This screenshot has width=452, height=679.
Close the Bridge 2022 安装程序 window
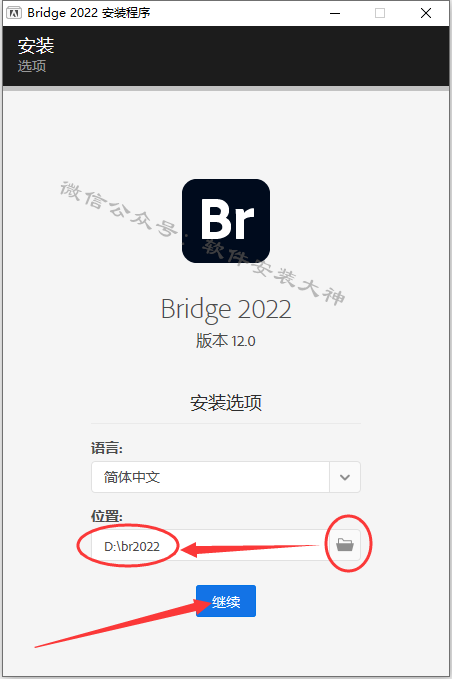(x=426, y=13)
